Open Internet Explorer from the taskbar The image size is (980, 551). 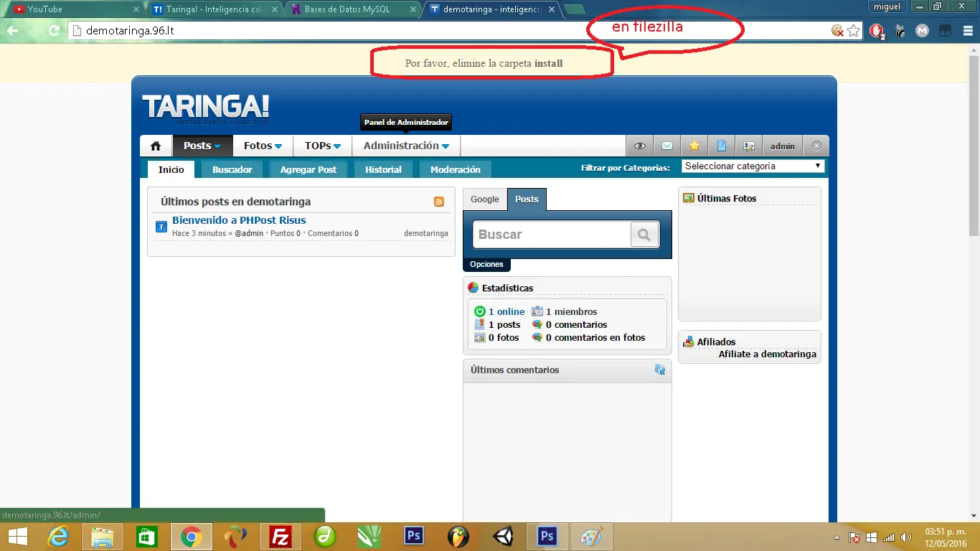[57, 537]
